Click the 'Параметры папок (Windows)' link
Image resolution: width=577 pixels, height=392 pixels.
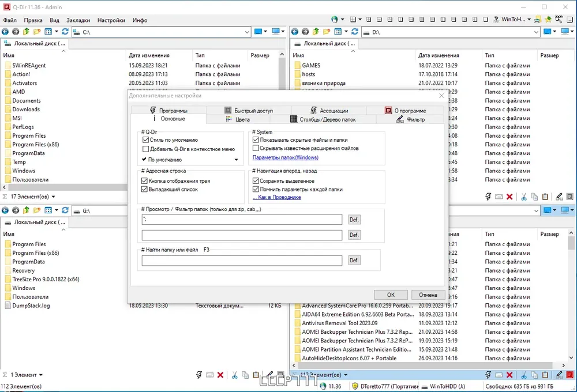286,157
